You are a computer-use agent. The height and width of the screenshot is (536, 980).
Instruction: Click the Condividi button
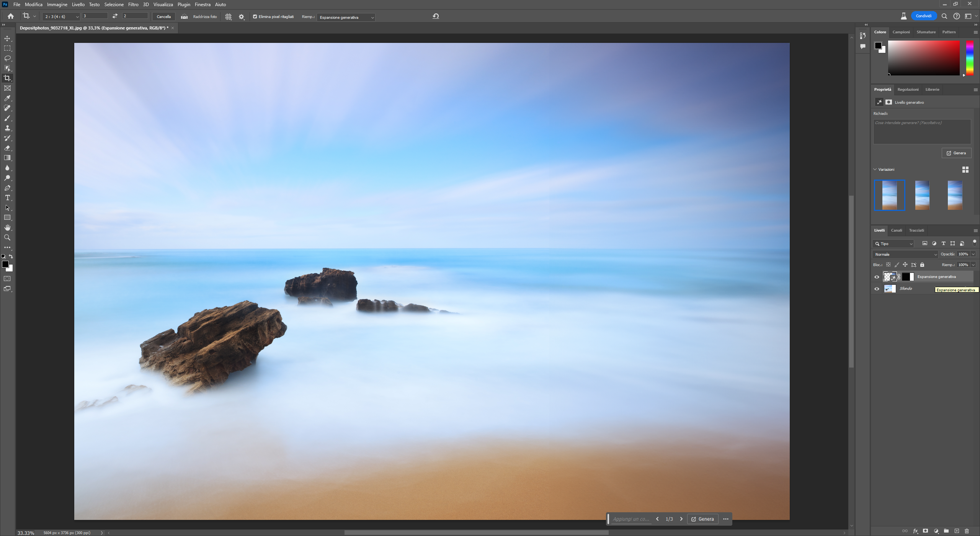pos(923,16)
